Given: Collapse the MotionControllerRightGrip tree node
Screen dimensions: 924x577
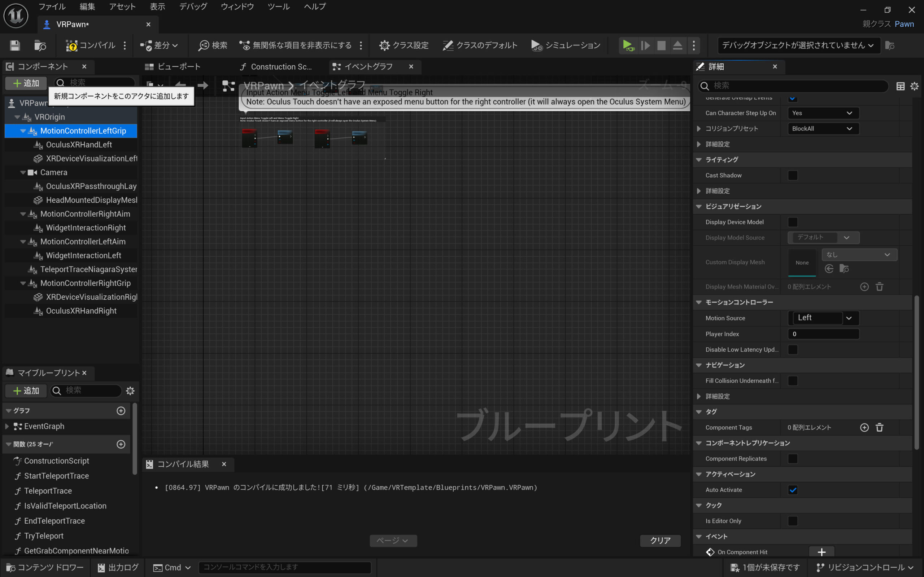Looking at the screenshot, I should [23, 283].
